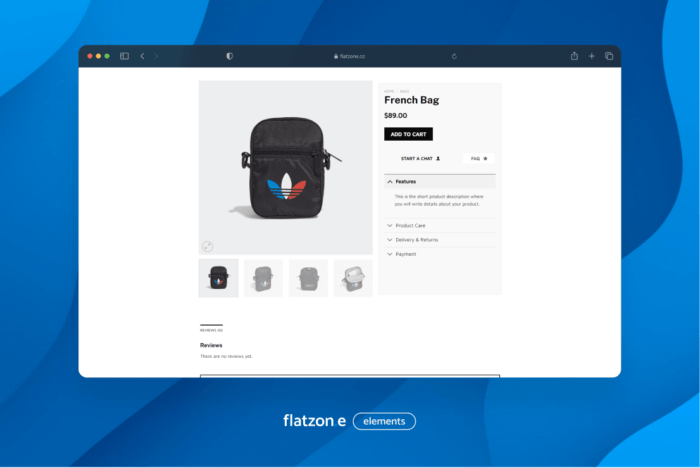This screenshot has height=468, width=700.
Task: Open the FAQ button
Action: pyautogui.click(x=479, y=158)
